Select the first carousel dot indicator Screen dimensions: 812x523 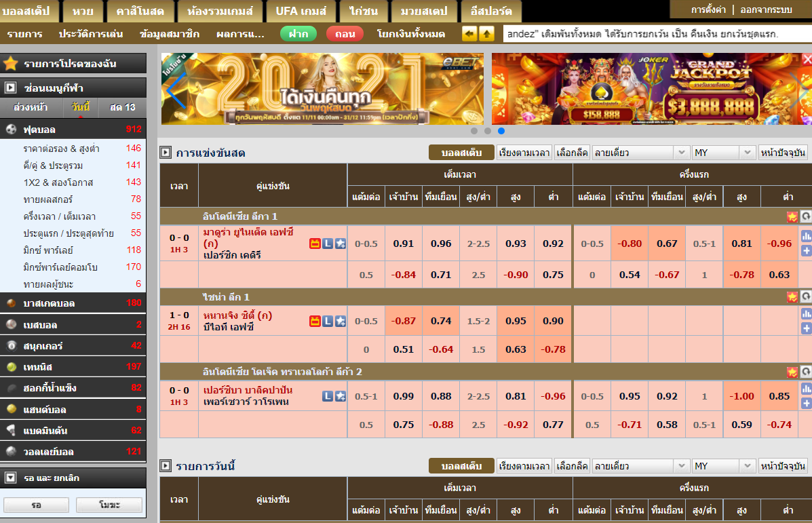pos(474,131)
